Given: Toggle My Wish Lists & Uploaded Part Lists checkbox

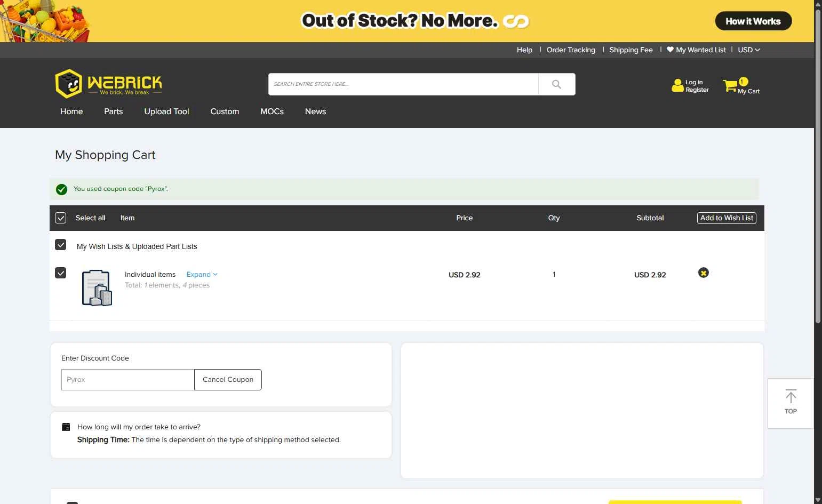Looking at the screenshot, I should [61, 245].
